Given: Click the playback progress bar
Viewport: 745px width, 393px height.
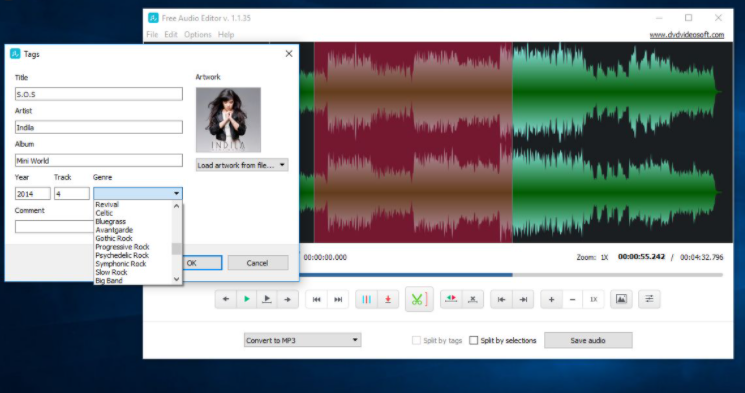Looking at the screenshot, I should point(511,275).
